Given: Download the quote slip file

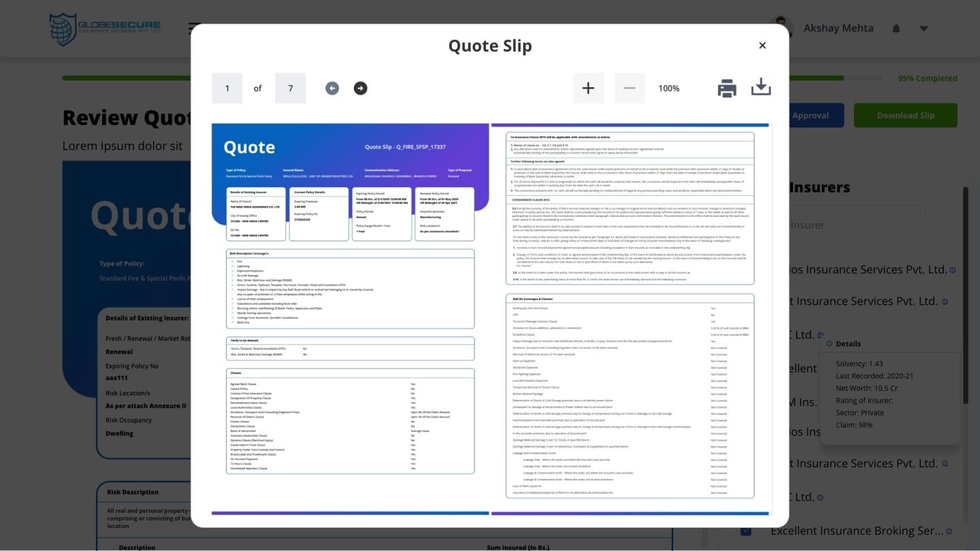Looking at the screenshot, I should pos(761,88).
